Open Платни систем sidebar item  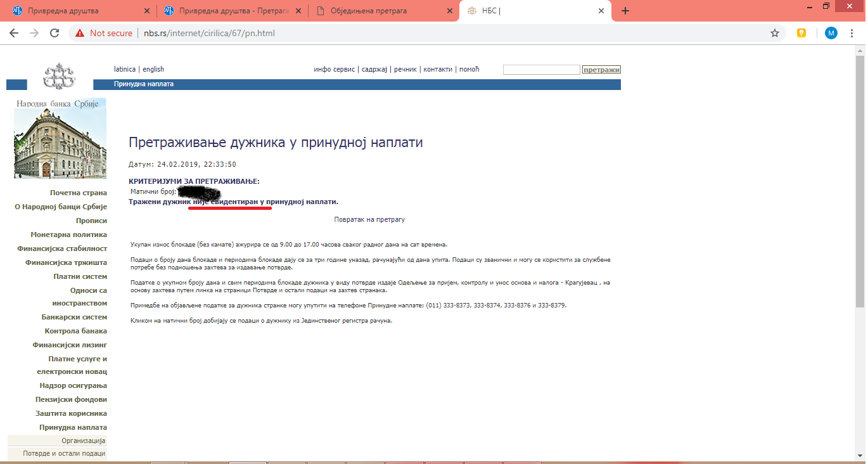80,276
